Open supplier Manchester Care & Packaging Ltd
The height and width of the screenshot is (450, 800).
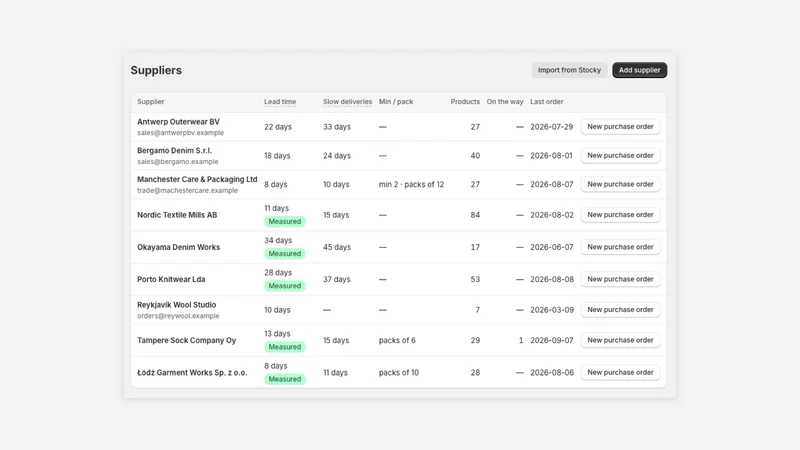click(x=197, y=179)
